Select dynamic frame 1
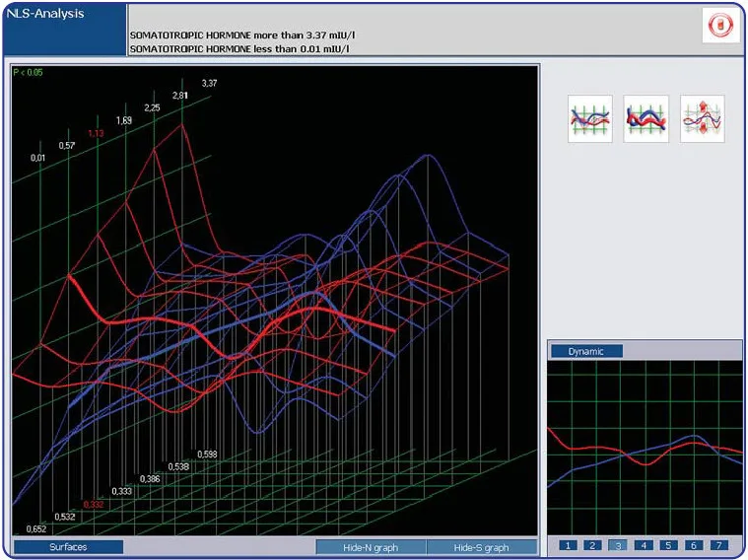The width and height of the screenshot is (748, 560). click(567, 545)
